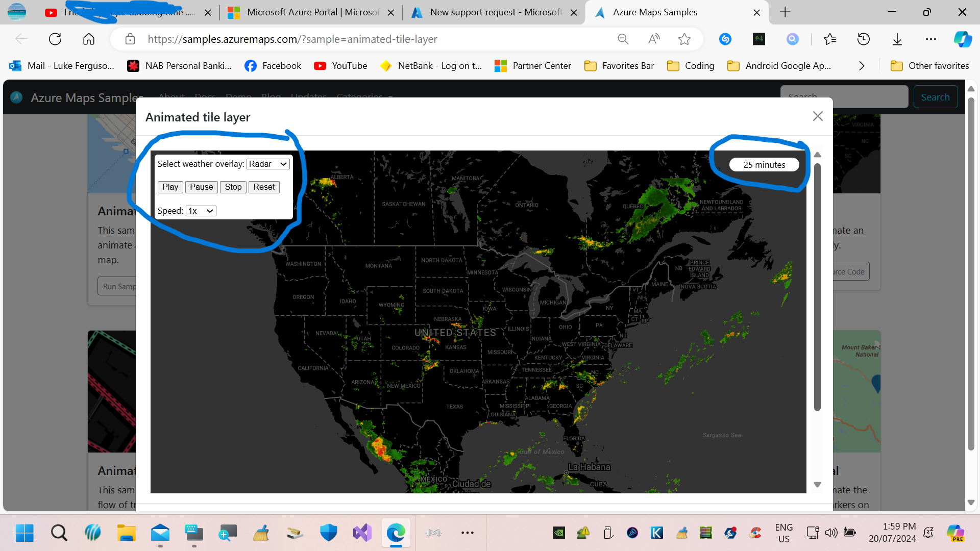Open Windows Security from the taskbar
Image resolution: width=980 pixels, height=551 pixels.
point(328,533)
